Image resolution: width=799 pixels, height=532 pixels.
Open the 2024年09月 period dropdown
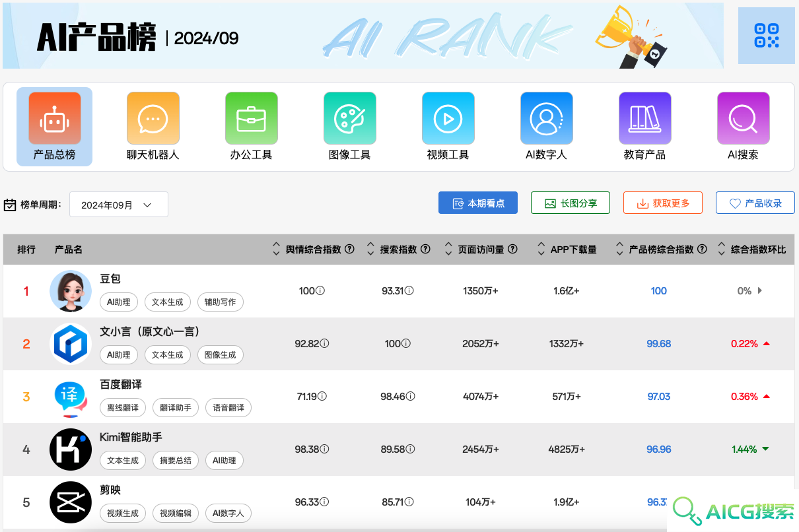coord(119,205)
